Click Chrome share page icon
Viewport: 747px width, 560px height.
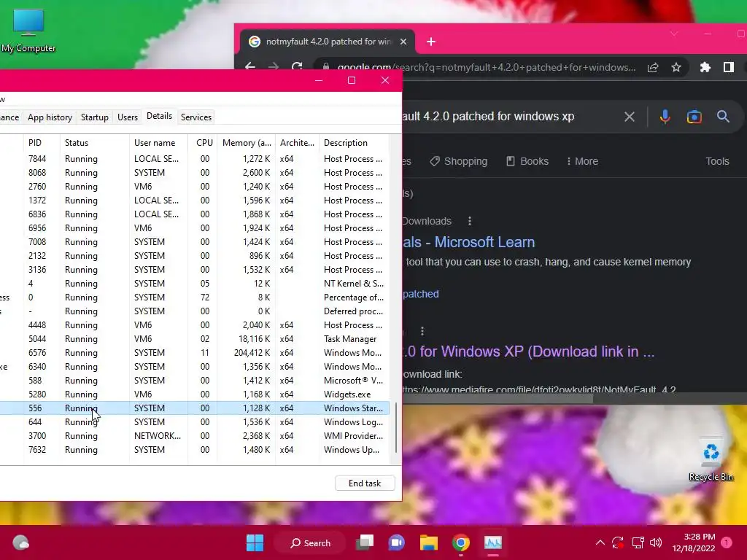(653, 68)
